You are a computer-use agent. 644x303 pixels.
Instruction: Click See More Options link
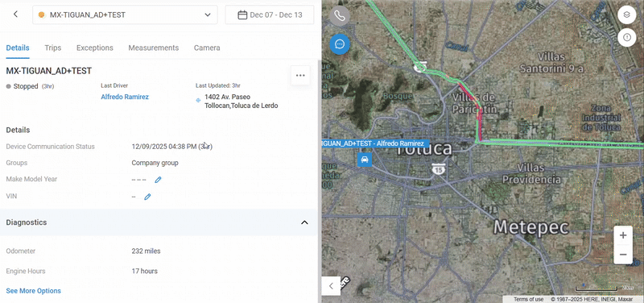point(33,291)
